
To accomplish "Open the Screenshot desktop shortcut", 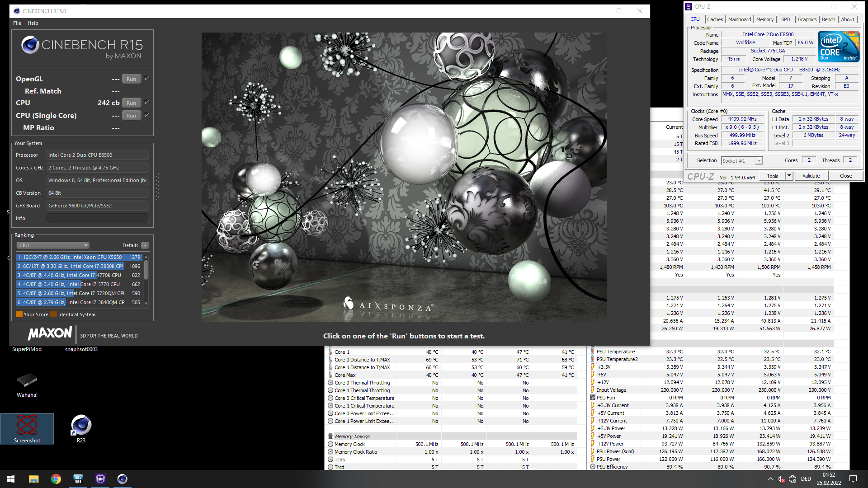I will 27,429.
